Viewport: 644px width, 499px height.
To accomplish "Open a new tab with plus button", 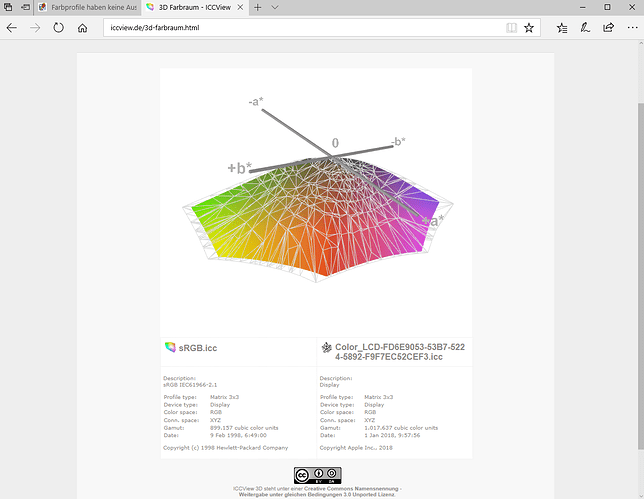I will 257,7.
